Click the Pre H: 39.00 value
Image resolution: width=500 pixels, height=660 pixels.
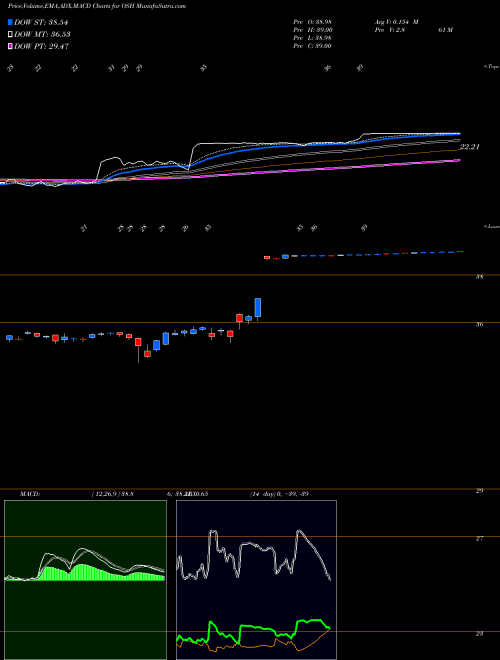[x=312, y=30]
